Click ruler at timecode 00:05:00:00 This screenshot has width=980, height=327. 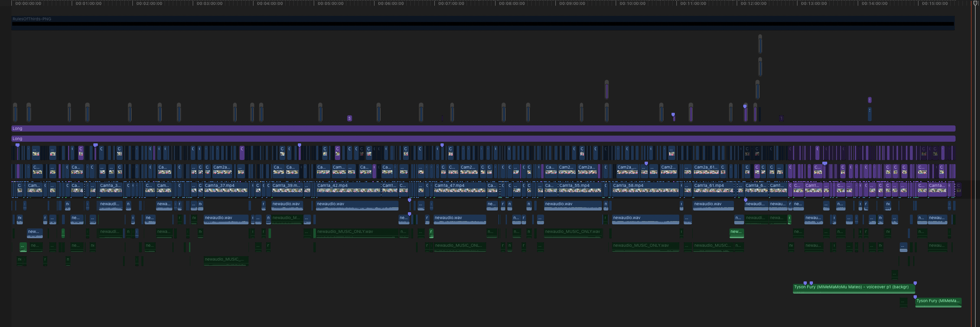(x=330, y=3)
